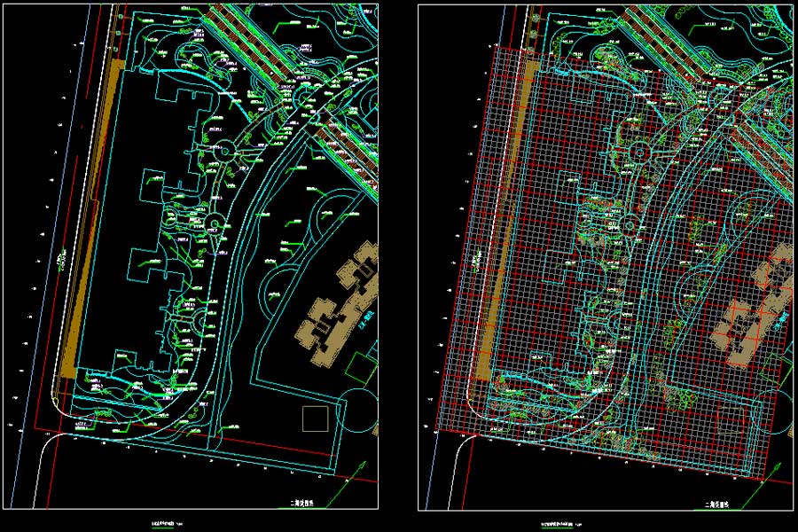The height and width of the screenshot is (532, 798).
Task: Select the long brown strip in left drawing
Action: click(88, 222)
